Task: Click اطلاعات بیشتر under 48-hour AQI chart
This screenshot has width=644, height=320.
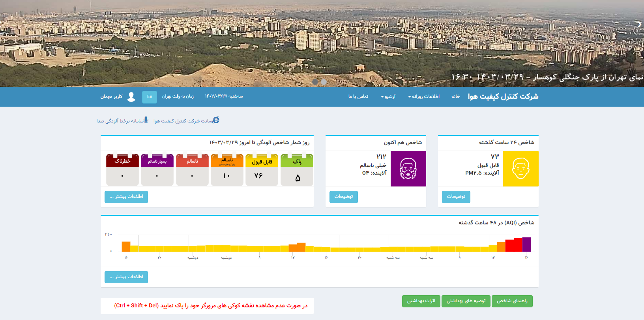Action: tap(126, 277)
